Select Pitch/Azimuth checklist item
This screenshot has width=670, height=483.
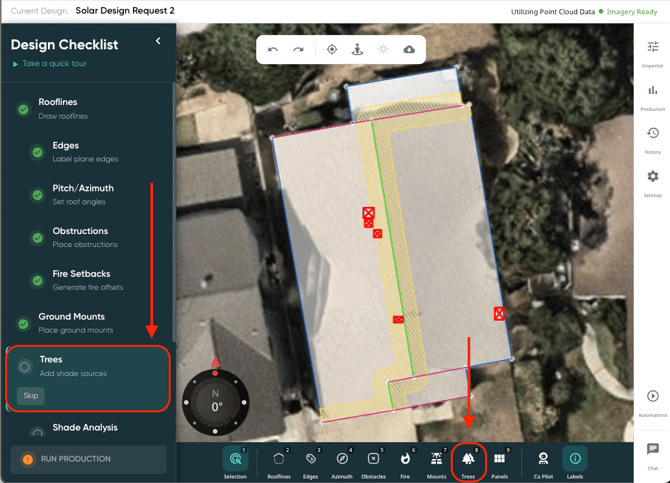point(82,194)
